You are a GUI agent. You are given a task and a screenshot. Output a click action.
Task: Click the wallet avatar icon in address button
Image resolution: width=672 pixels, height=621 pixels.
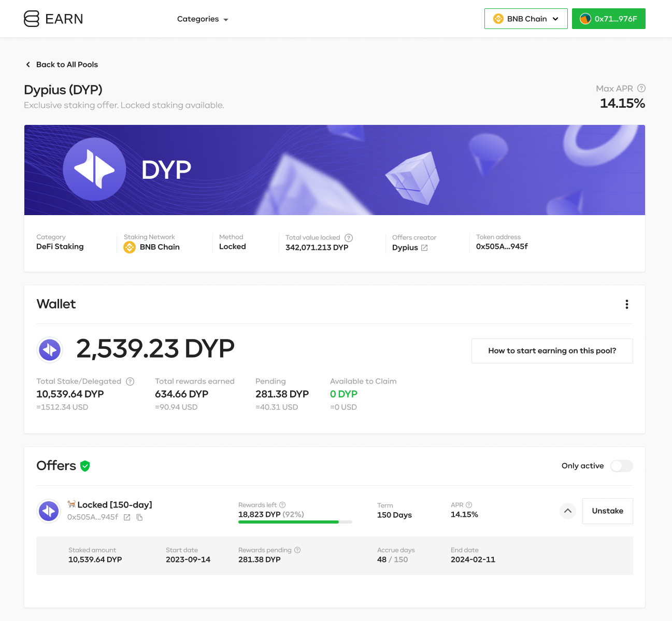tap(585, 19)
